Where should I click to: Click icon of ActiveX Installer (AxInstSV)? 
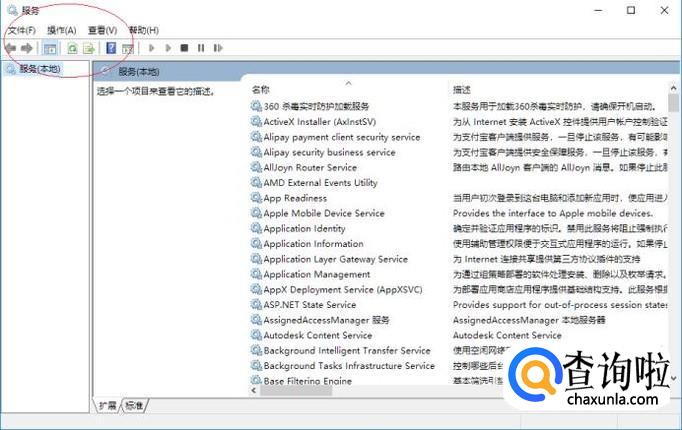click(x=256, y=122)
